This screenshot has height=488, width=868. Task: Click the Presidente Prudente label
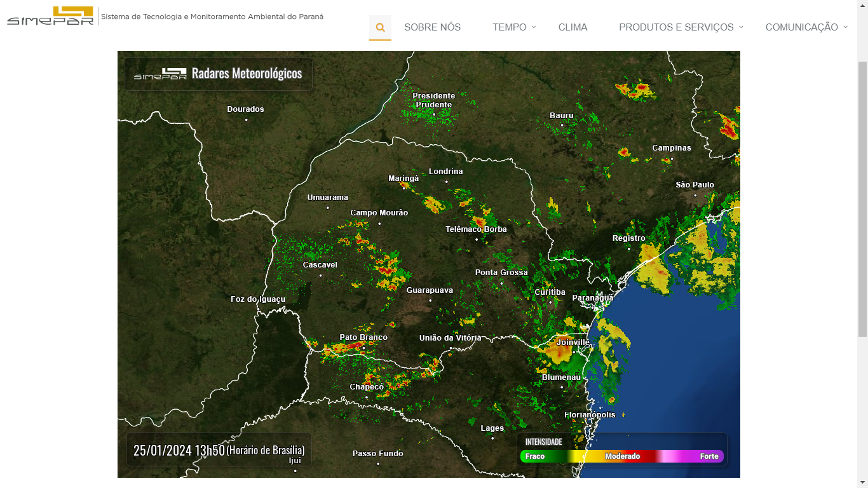pos(434,100)
